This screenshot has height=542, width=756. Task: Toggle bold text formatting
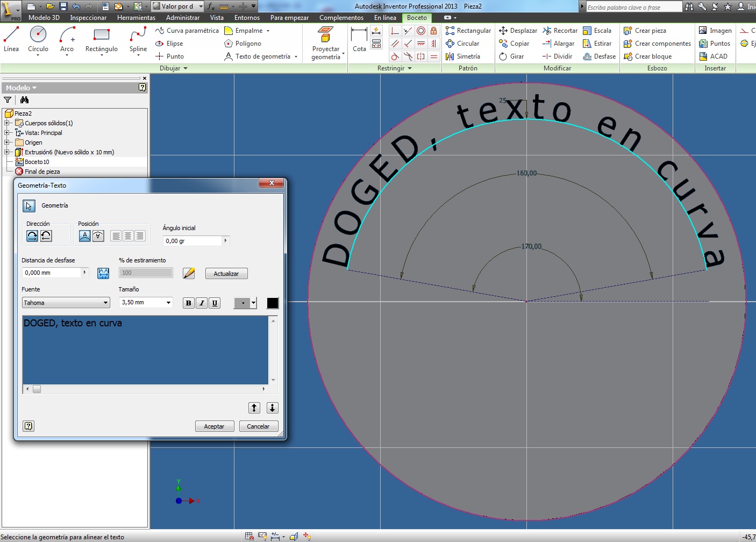coord(188,303)
